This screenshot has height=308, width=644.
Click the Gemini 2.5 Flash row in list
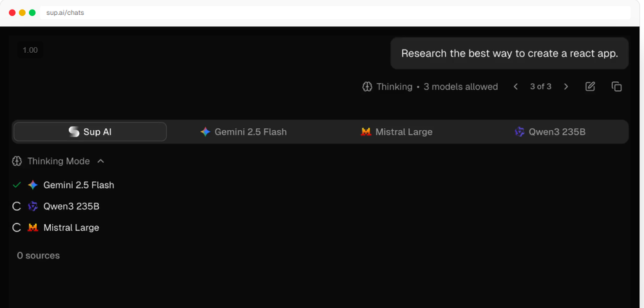click(63, 185)
